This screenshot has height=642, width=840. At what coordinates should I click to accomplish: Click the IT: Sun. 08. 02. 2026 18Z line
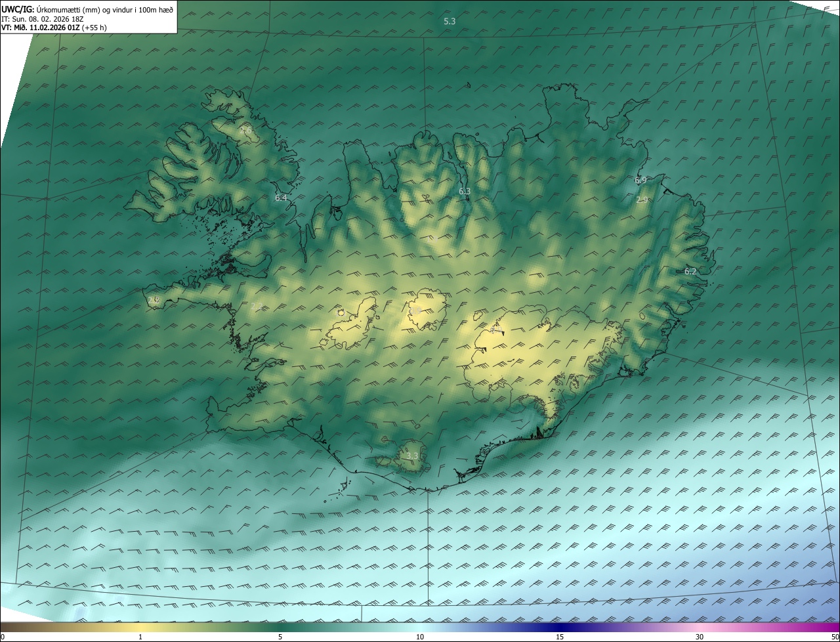click(43, 19)
